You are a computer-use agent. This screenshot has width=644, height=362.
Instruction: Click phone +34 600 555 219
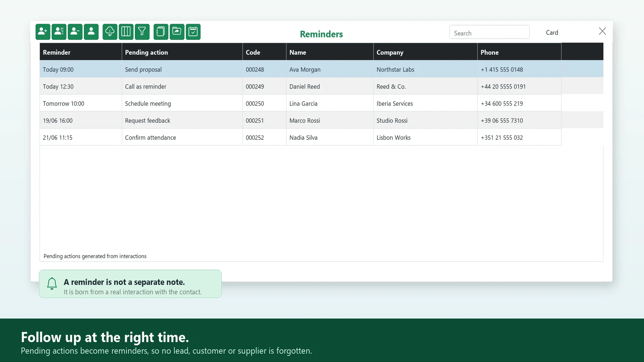(519, 104)
